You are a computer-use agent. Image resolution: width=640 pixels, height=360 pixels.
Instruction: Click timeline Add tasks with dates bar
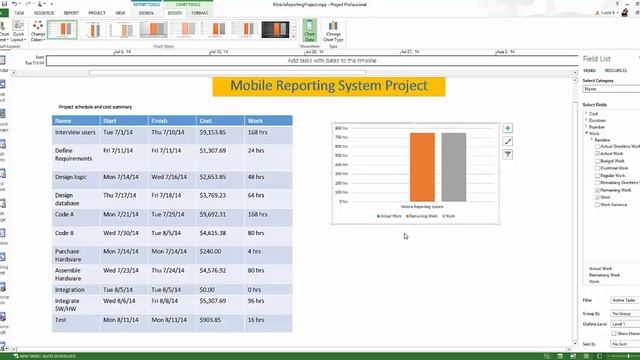tap(312, 60)
